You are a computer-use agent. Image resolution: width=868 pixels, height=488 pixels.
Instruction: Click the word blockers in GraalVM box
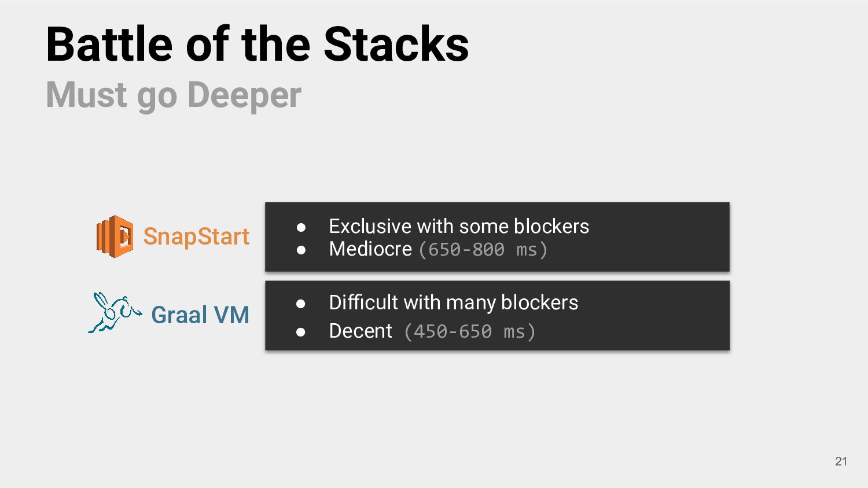point(539,302)
